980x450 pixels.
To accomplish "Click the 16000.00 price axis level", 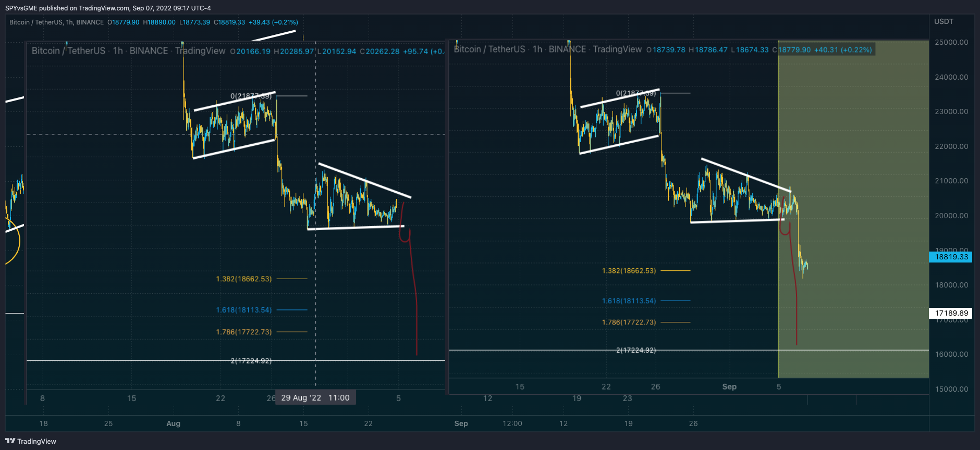I will click(951, 354).
